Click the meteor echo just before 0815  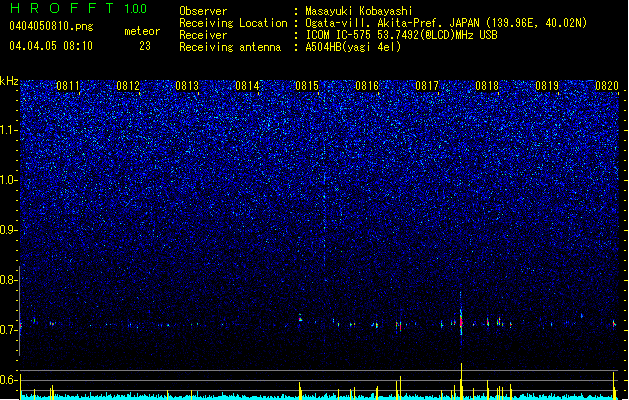point(300,319)
